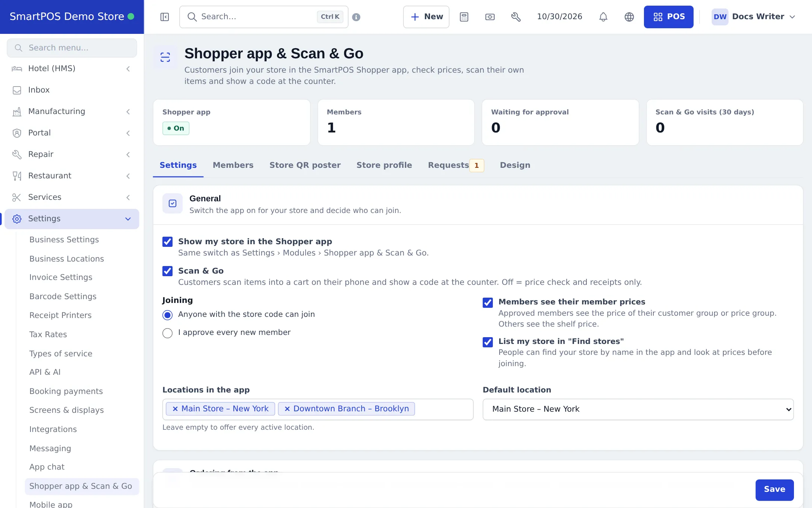Click the info icon beside the search box
Image resolution: width=812 pixels, height=508 pixels.
coord(356,17)
